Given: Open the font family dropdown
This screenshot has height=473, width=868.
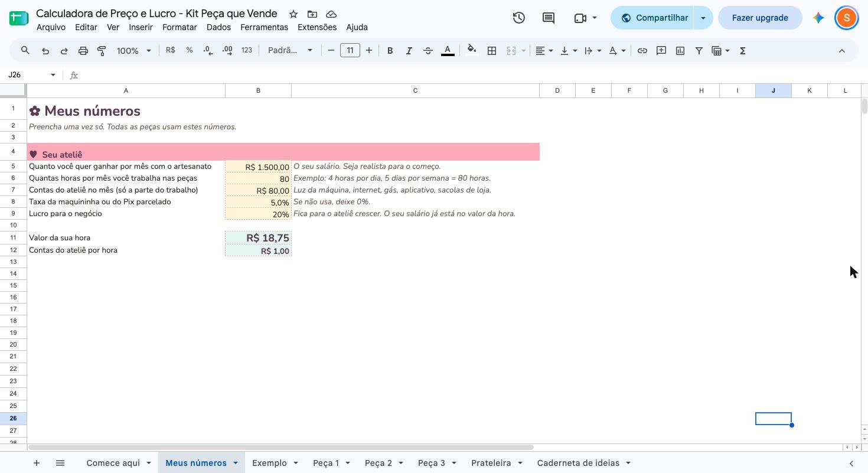Looking at the screenshot, I should 290,51.
